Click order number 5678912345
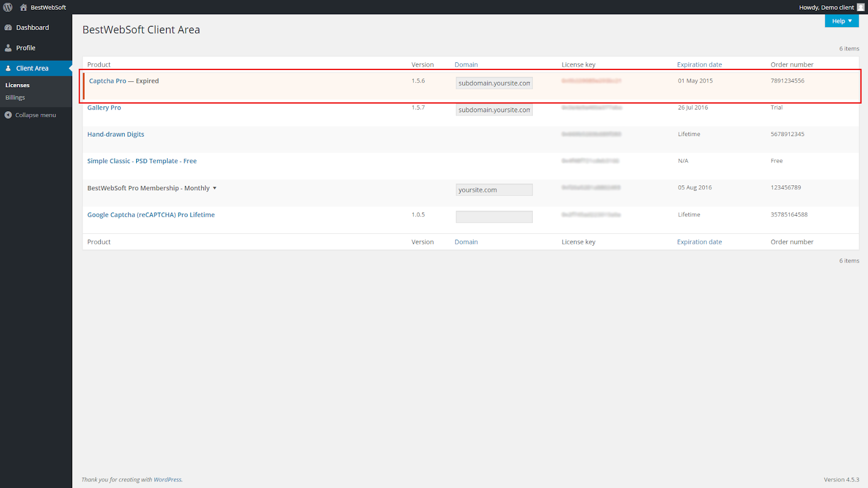Screen dimensions: 868x488 tap(787, 134)
